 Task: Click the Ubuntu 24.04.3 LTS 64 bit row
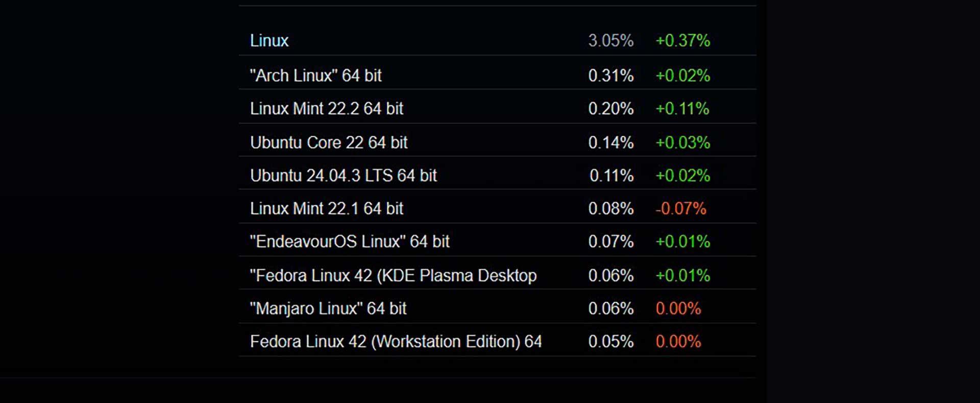click(x=343, y=176)
